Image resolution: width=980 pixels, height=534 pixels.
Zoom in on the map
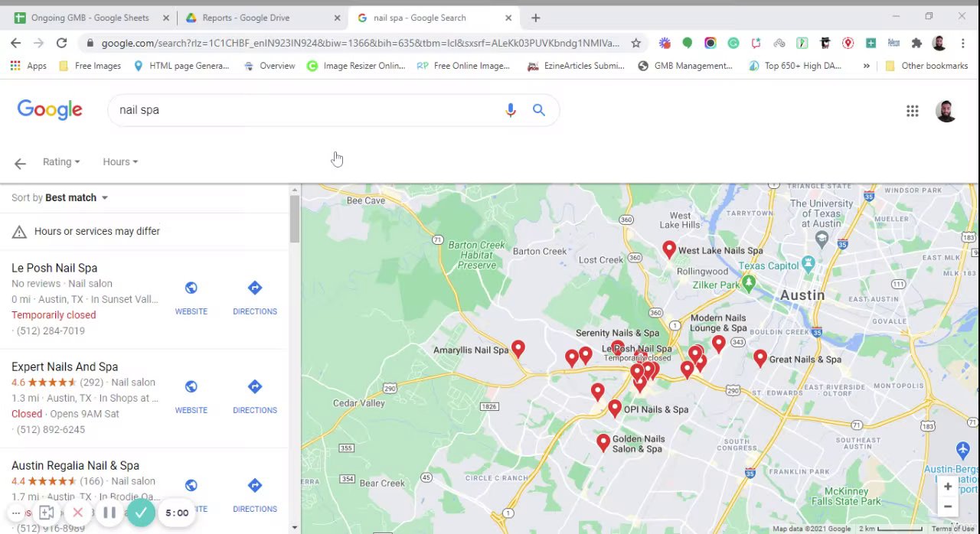(948, 487)
